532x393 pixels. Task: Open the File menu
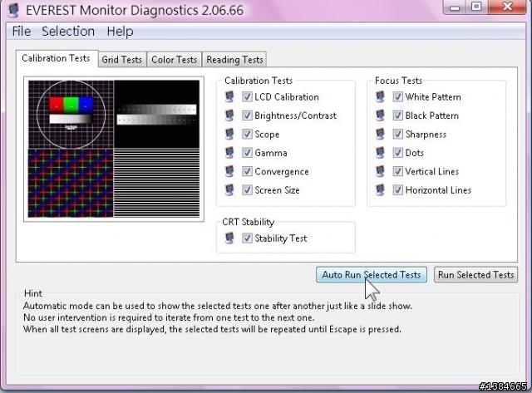22,32
